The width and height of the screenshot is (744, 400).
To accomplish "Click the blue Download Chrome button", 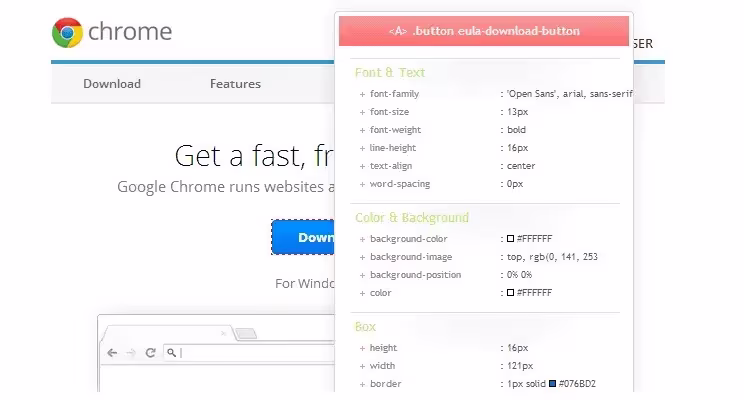I will tap(303, 237).
